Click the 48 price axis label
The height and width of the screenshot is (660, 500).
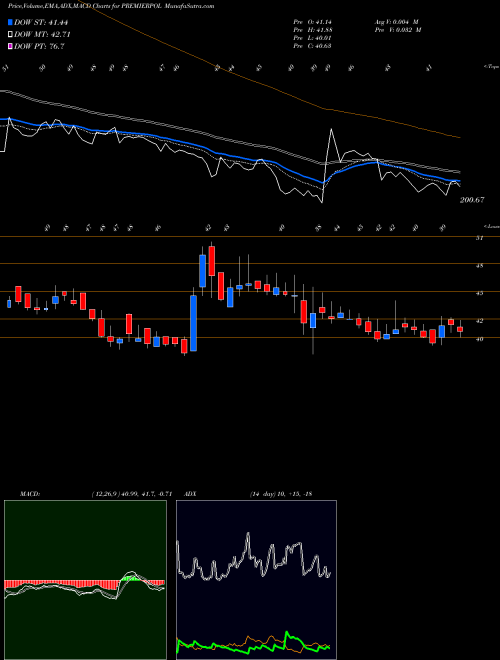(x=479, y=266)
